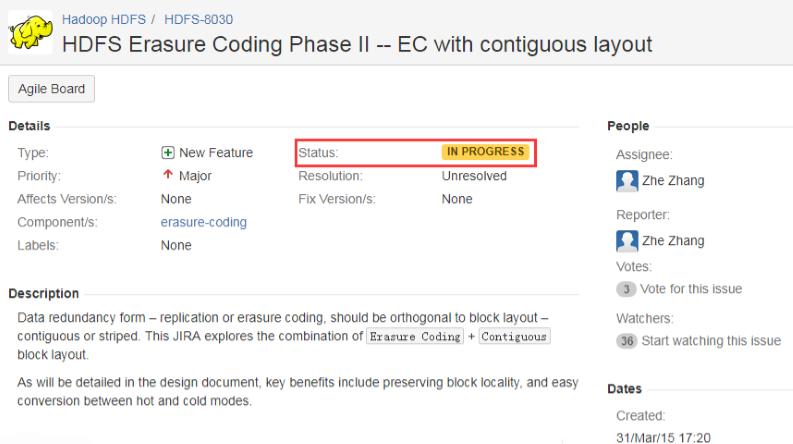
Task: Click the watchers count badge showing 36
Action: coord(627,341)
